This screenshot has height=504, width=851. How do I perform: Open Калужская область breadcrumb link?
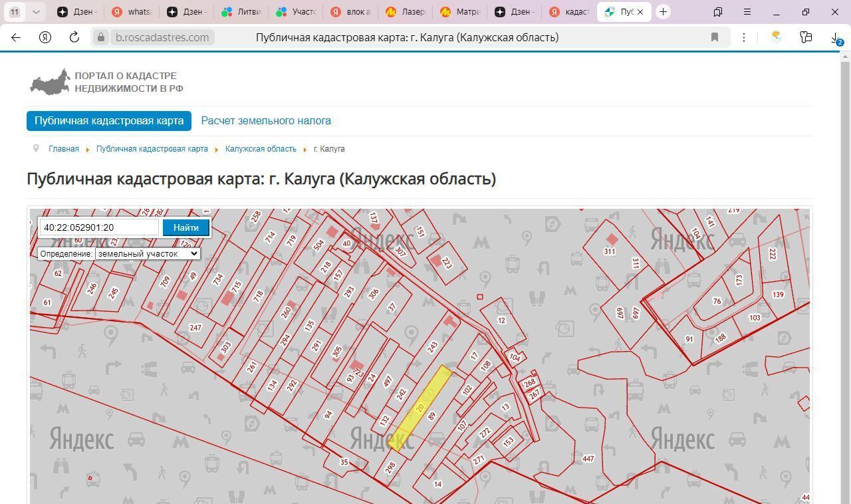(x=261, y=149)
